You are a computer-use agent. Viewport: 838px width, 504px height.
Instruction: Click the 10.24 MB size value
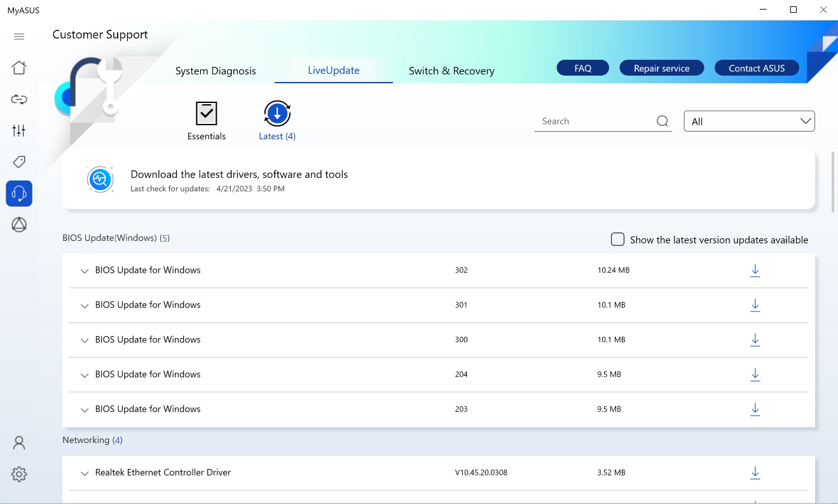(x=614, y=270)
